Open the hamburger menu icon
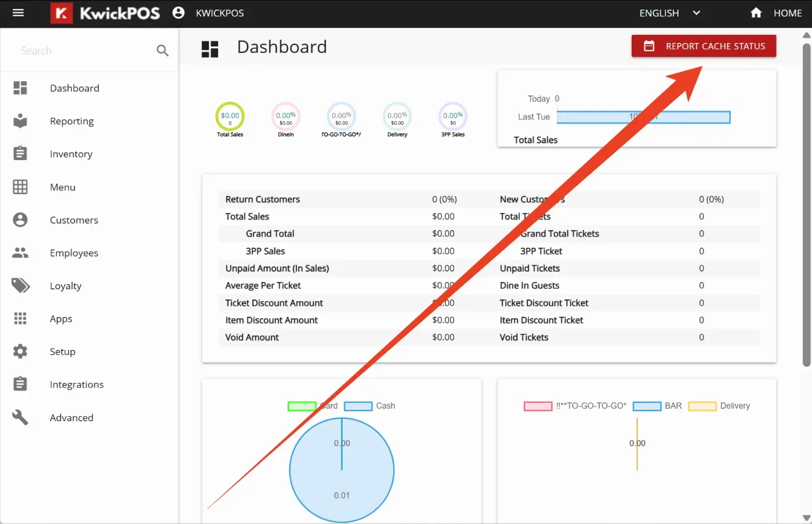This screenshot has width=812, height=524. 18,13
